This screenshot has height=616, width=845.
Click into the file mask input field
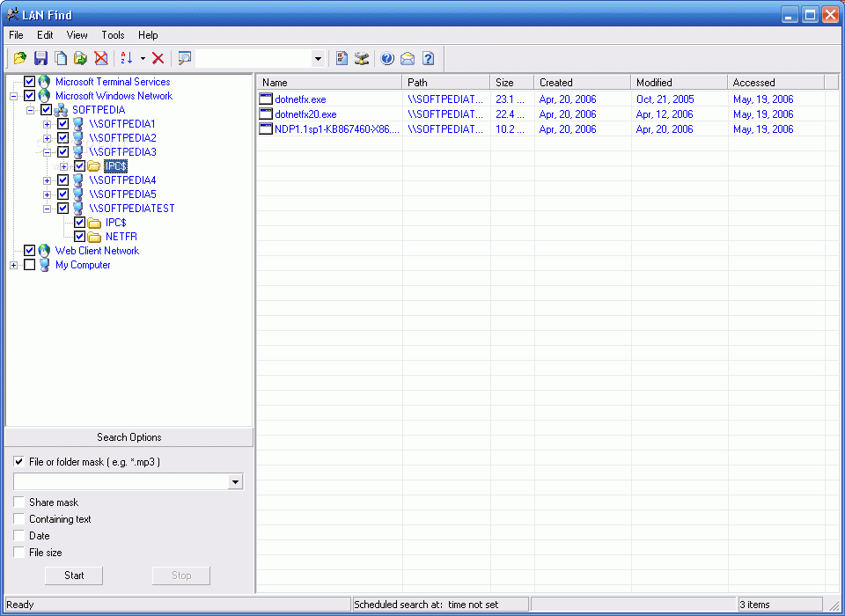pos(121,482)
